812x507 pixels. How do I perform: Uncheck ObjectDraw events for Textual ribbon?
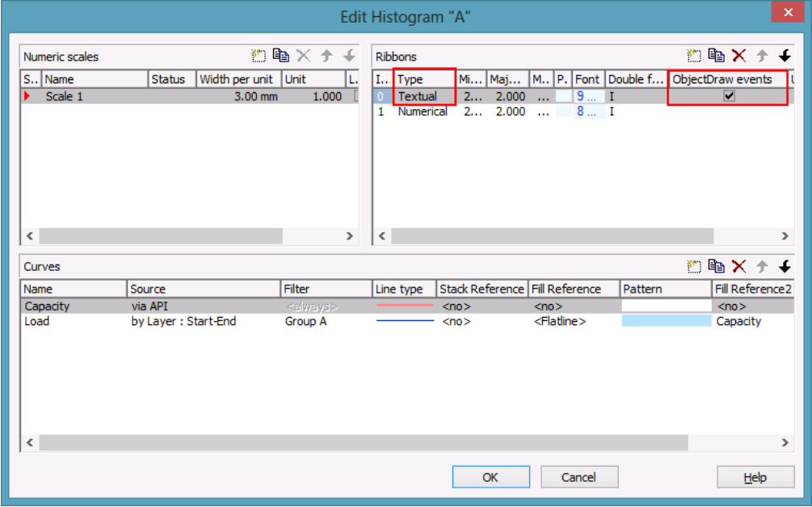[x=729, y=96]
